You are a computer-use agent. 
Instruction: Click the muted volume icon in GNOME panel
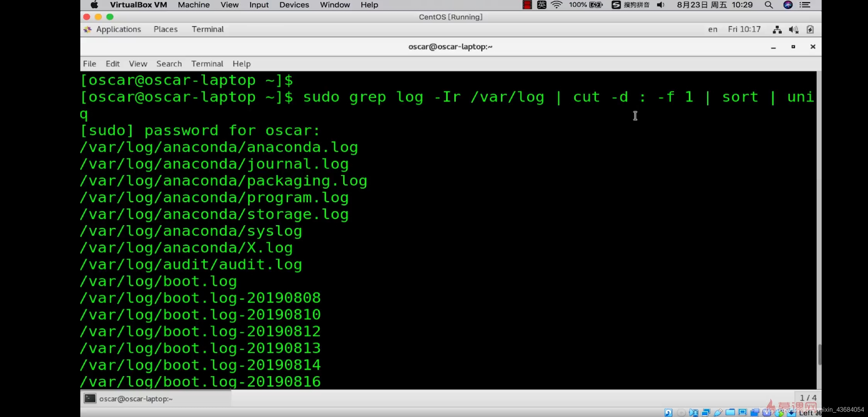(793, 30)
